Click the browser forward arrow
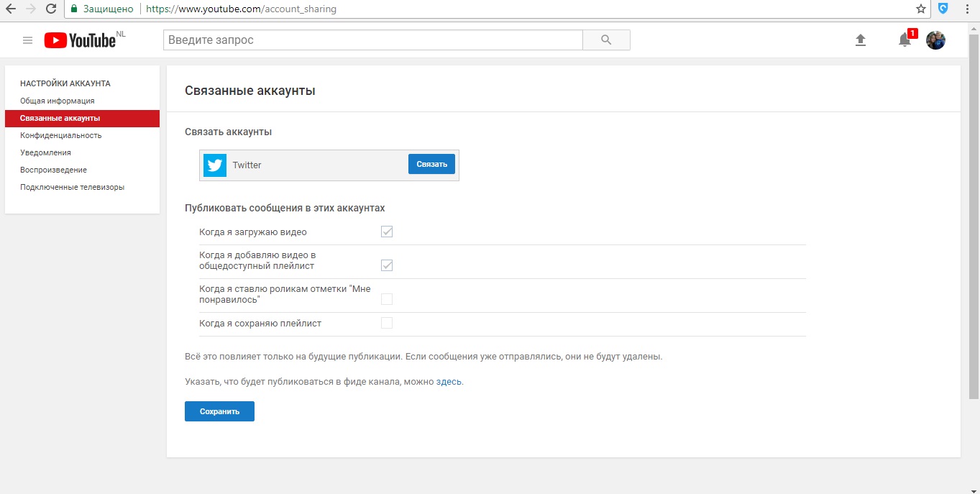 [x=31, y=9]
